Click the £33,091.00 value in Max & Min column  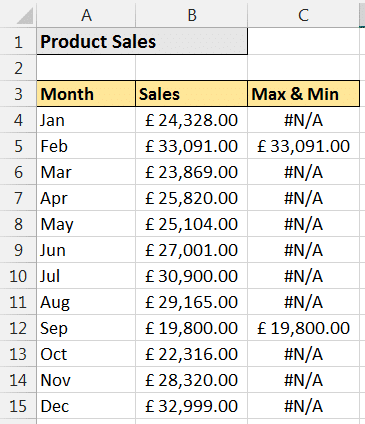click(303, 146)
